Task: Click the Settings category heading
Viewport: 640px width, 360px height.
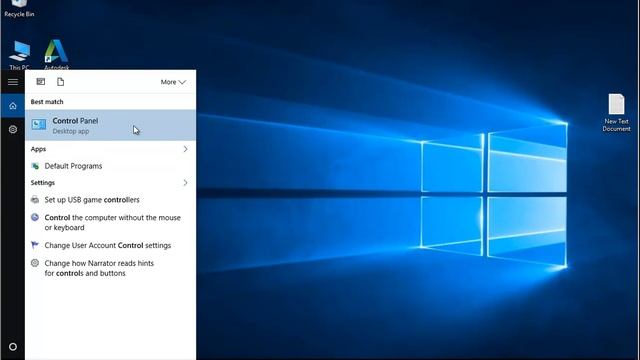Action: coord(42,182)
